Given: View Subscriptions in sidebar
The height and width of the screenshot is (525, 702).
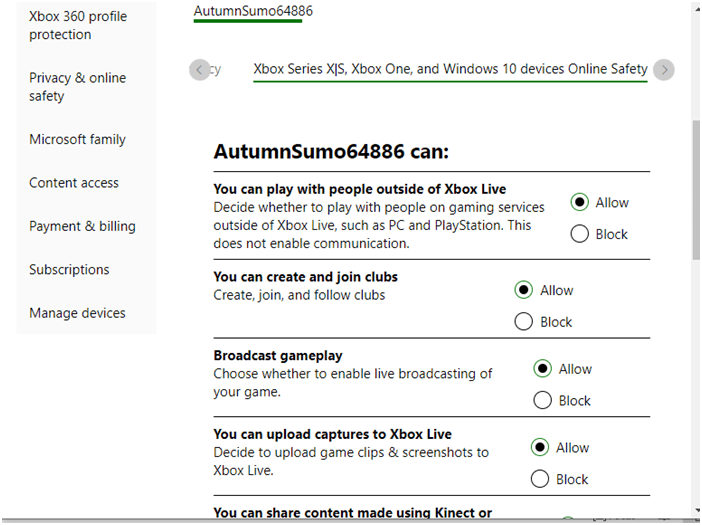Looking at the screenshot, I should 69,270.
